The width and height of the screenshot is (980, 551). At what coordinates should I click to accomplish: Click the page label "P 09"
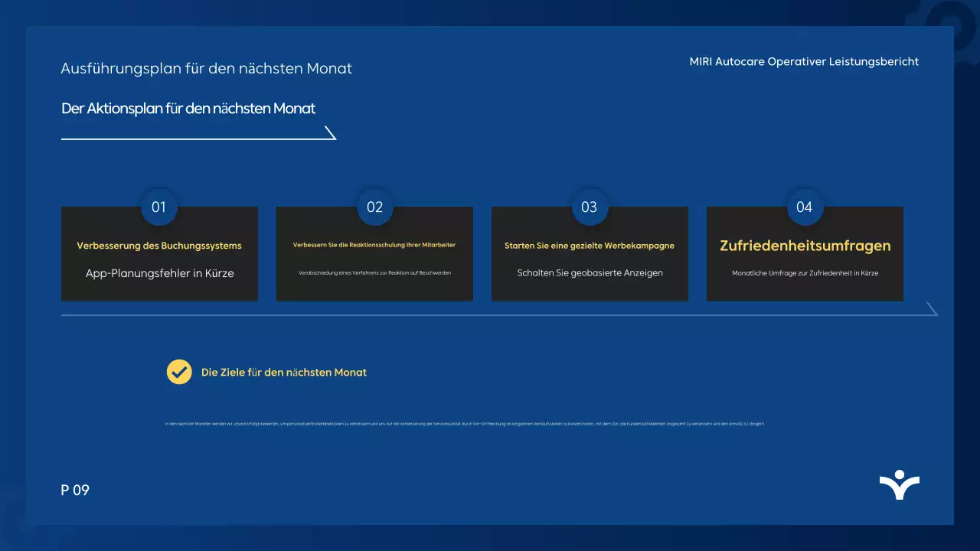coord(75,490)
